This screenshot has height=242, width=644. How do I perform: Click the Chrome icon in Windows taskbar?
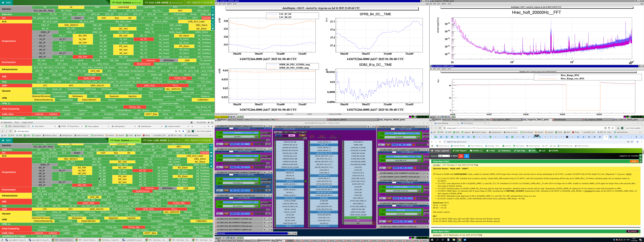pos(460,240)
